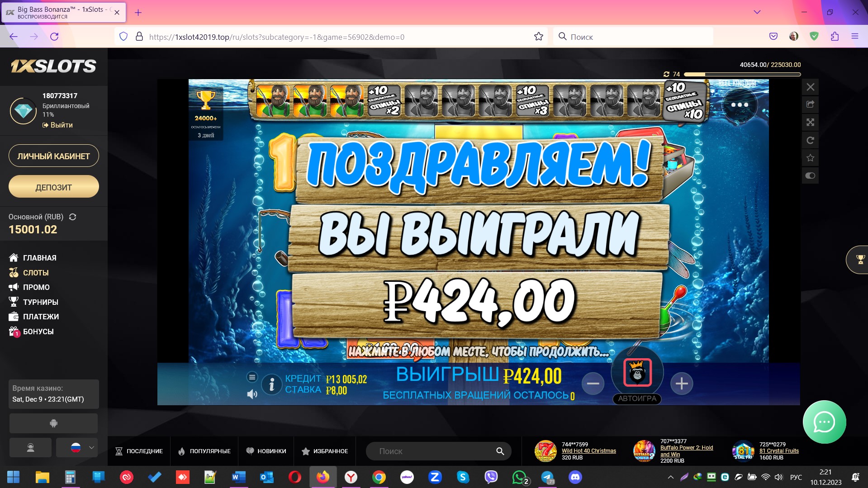868x488 pixels.
Task: Open Buffalo Power 2: Hold and Win link
Action: [686, 451]
